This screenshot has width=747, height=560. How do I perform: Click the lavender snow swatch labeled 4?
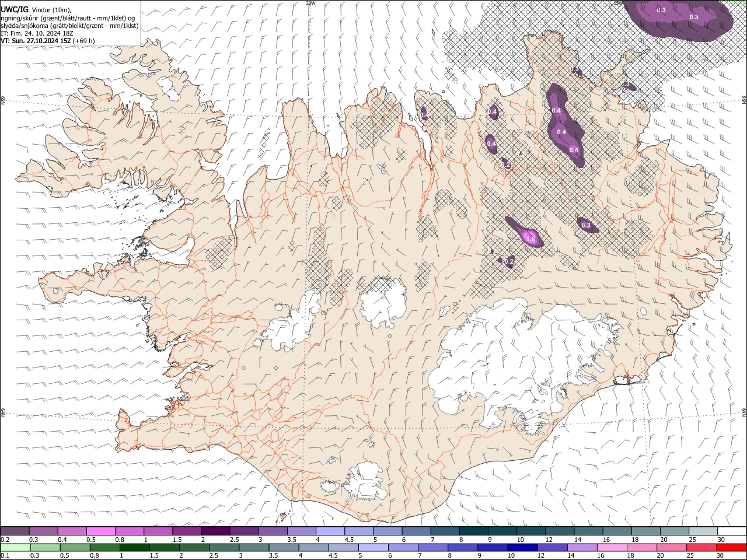[329, 531]
